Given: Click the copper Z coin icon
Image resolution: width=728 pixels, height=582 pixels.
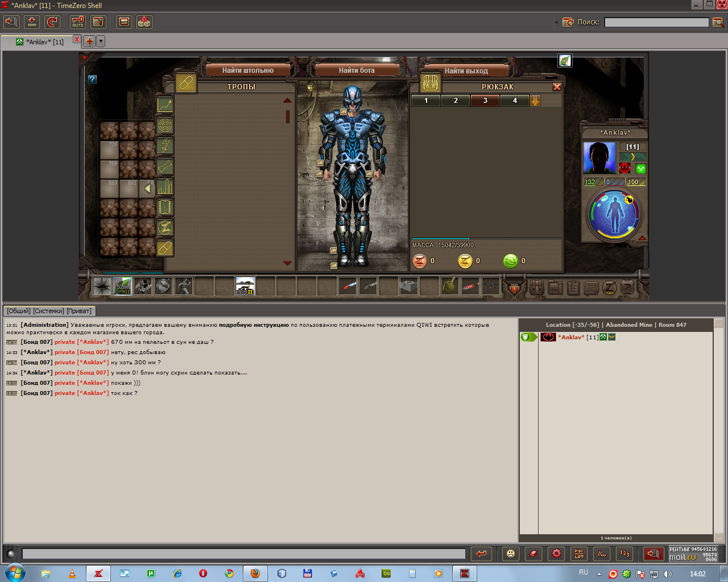Looking at the screenshot, I should pos(420,261).
